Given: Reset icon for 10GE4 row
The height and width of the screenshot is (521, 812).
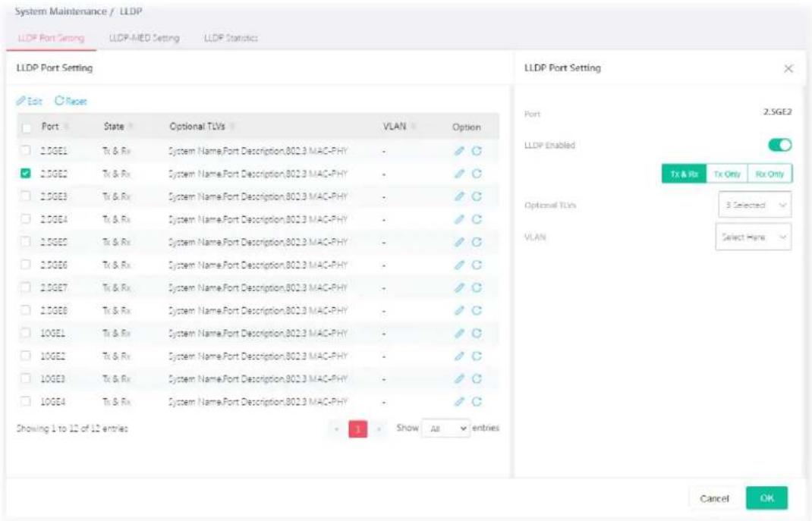Looking at the screenshot, I should [x=477, y=401].
